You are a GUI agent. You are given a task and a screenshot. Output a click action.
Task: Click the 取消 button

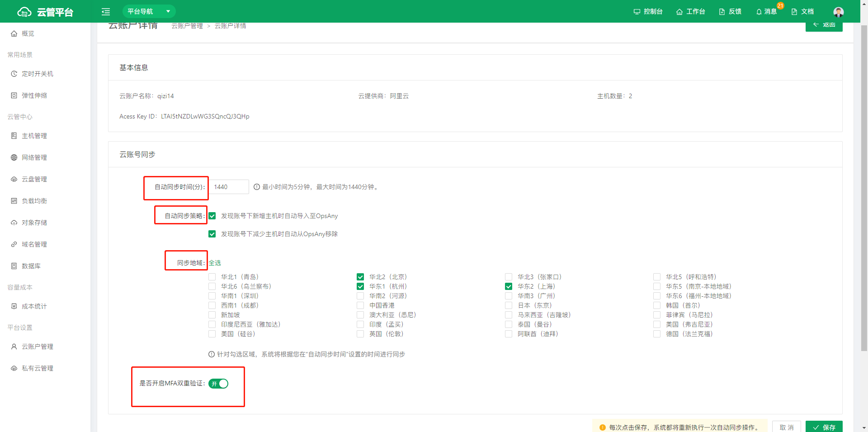click(x=787, y=427)
